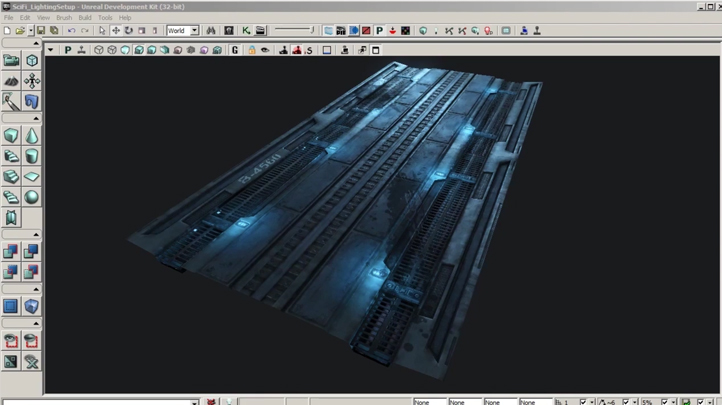Viewport: 722px width, 405px height.
Task: Select the Sheet brush builder
Action: pyautogui.click(x=32, y=177)
